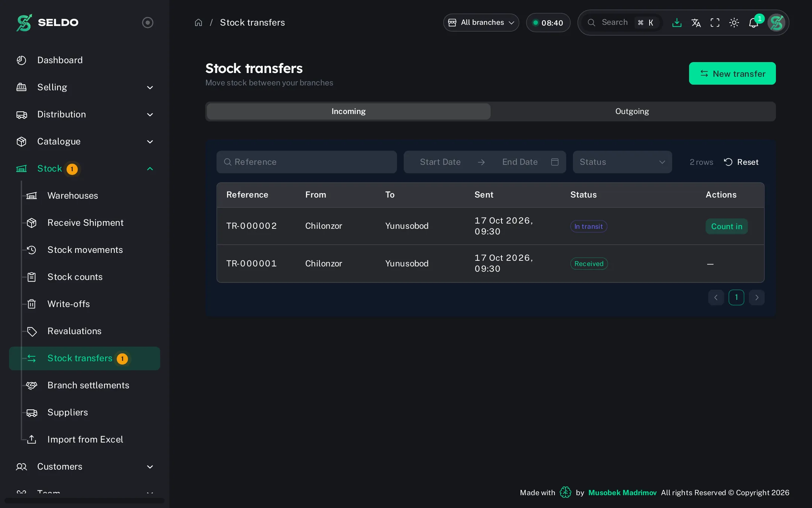Click the home breadcrumb icon

198,23
